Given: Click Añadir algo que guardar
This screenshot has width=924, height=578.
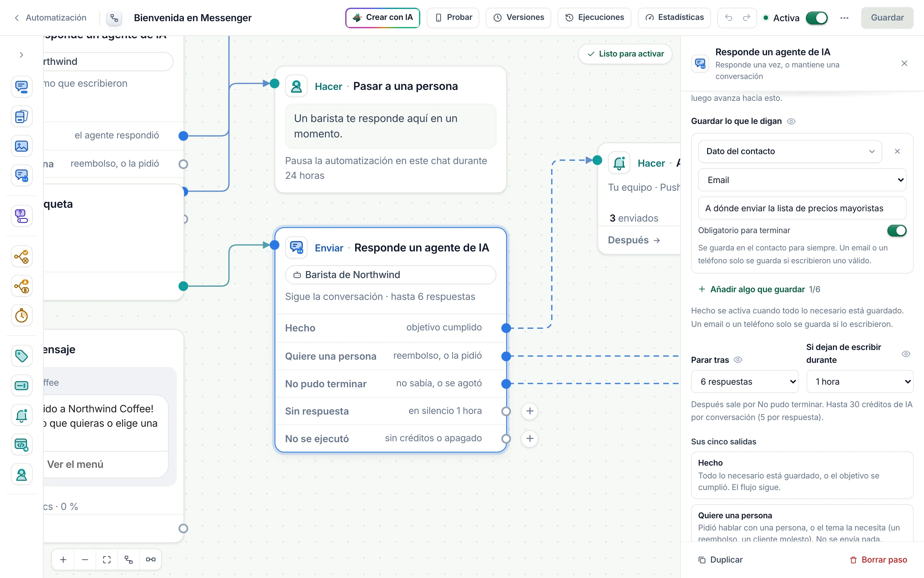Looking at the screenshot, I should 752,289.
